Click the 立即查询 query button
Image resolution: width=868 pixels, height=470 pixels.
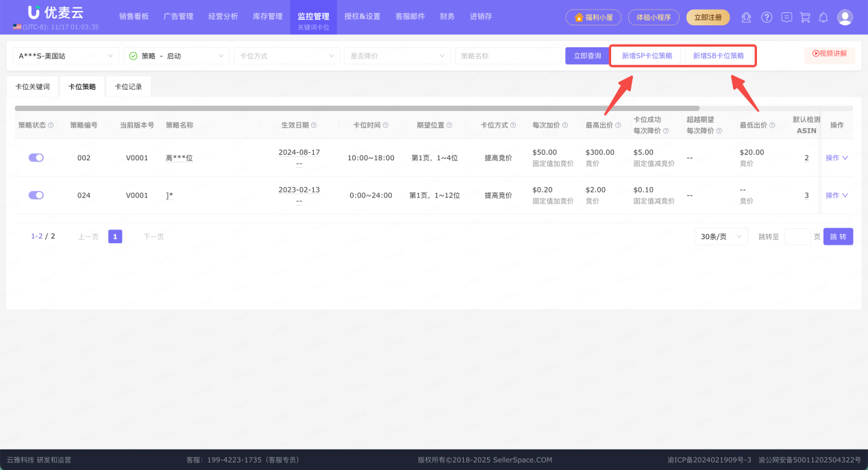coord(587,55)
